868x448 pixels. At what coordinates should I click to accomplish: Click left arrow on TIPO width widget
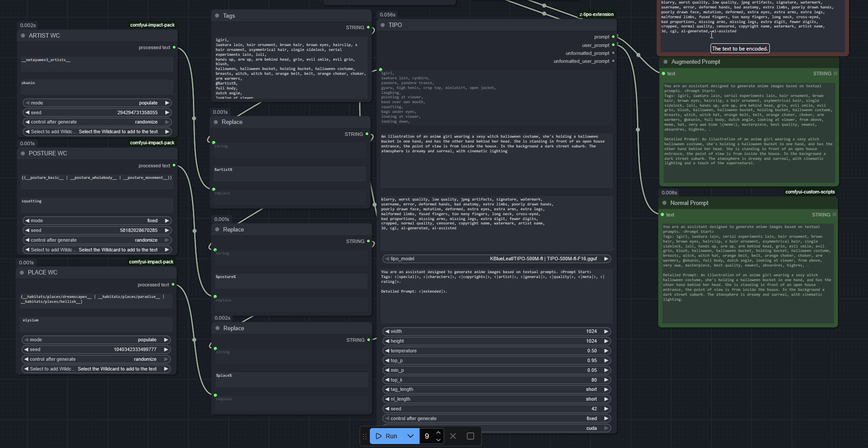[387, 331]
